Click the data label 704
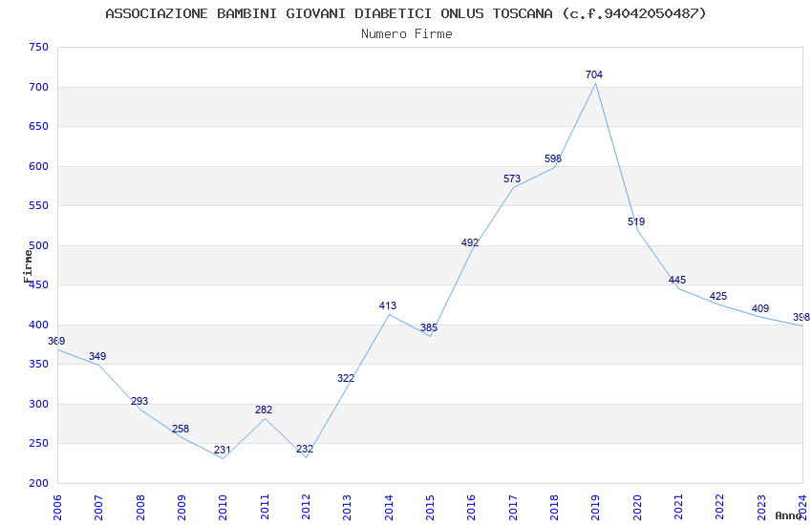812x525 pixels. pos(594,74)
